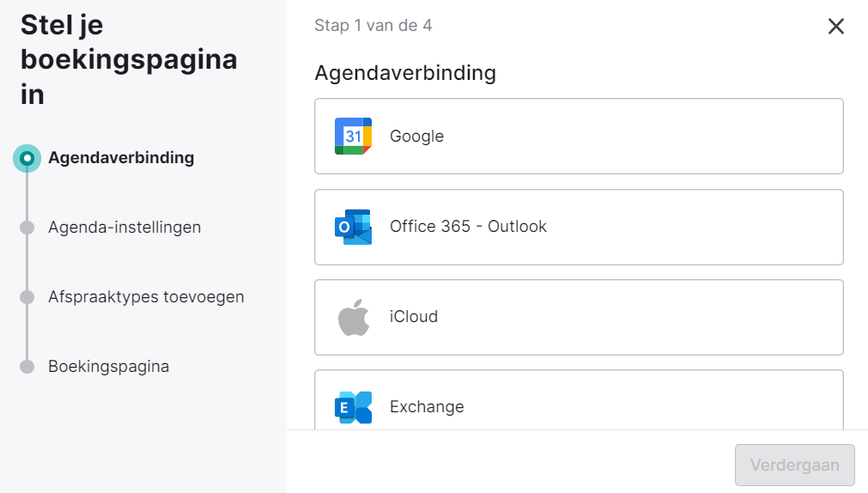The width and height of the screenshot is (868, 493).
Task: Select the iCloud calendar option
Action: [x=579, y=318]
